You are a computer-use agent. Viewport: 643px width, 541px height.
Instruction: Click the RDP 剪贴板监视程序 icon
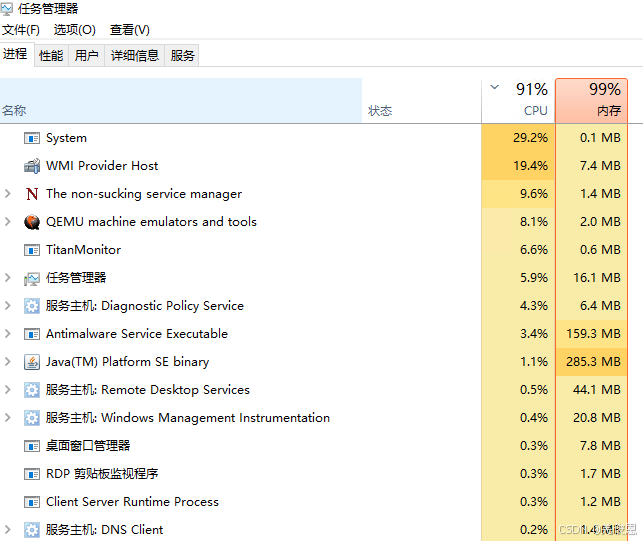point(32,474)
